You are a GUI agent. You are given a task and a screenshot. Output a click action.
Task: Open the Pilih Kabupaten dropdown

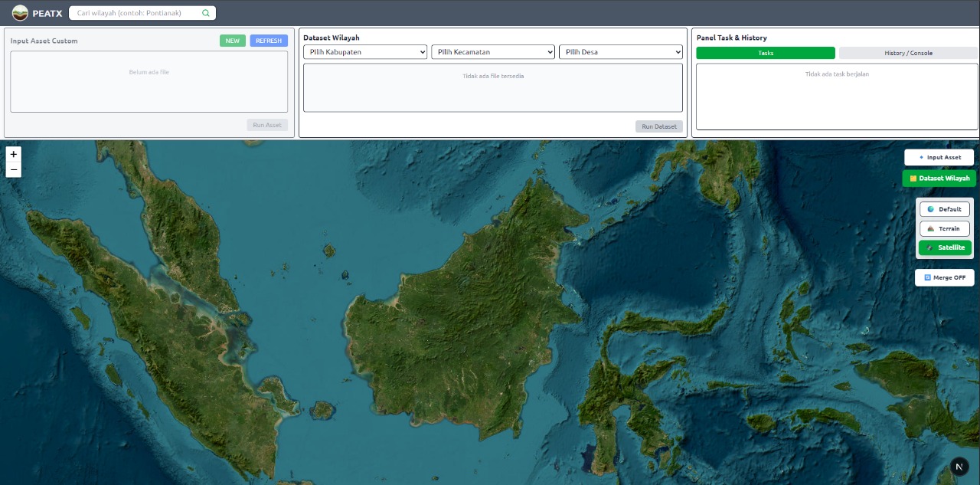pyautogui.click(x=365, y=52)
